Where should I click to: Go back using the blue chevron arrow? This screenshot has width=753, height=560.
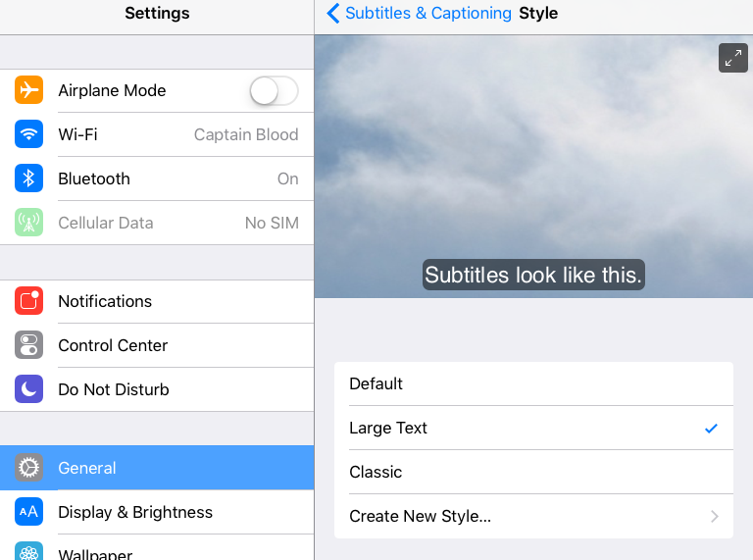(333, 13)
